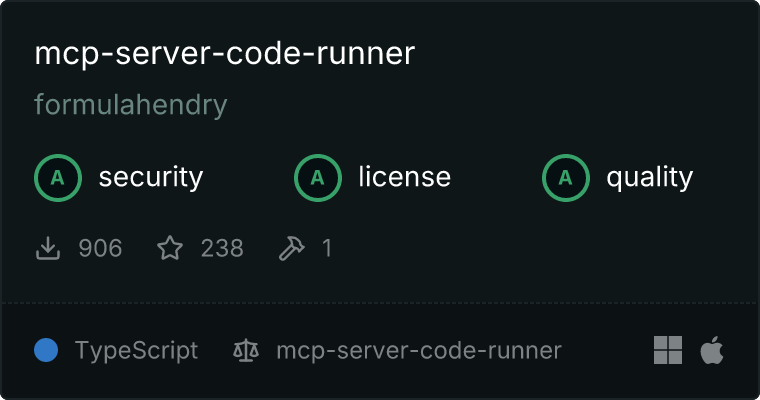Click the balance scale license icon
Screen dimensions: 760x400
[x=246, y=350]
